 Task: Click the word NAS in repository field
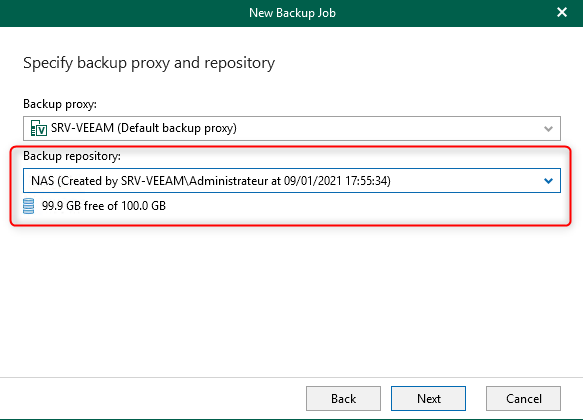42,181
